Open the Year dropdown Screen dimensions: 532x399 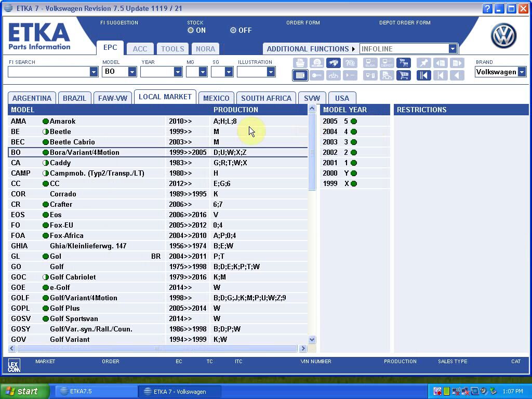[x=178, y=72]
